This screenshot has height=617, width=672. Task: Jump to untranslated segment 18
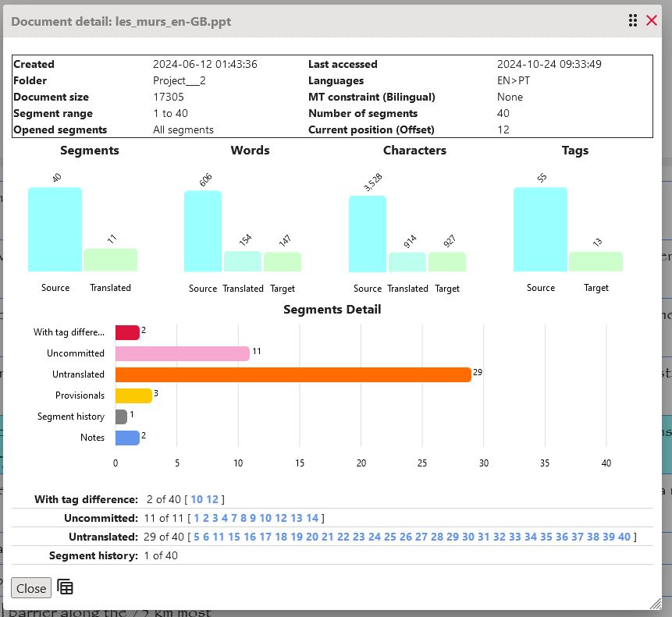point(281,537)
